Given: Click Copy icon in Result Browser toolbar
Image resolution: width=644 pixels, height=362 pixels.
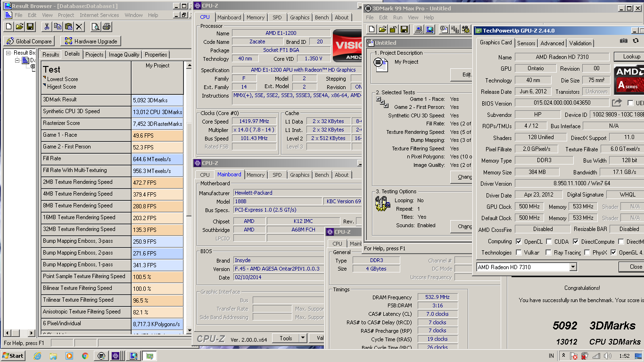Looking at the screenshot, I should coord(58,27).
